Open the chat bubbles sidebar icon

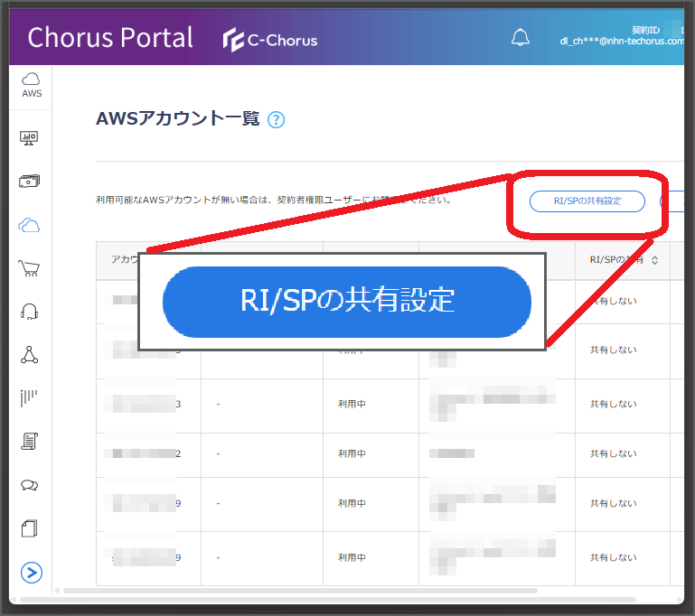pos(29,485)
